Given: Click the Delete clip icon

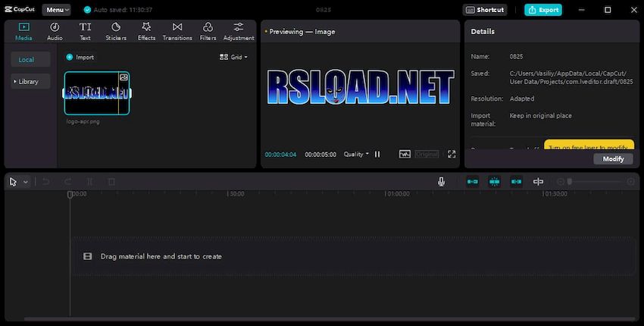Looking at the screenshot, I should point(111,182).
